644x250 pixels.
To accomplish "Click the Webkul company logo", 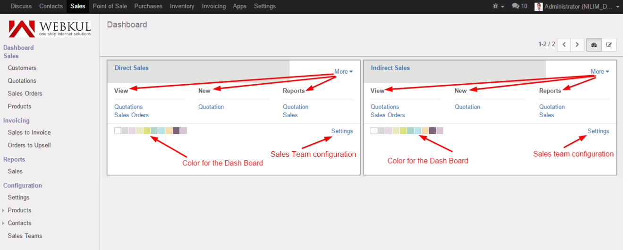I will click(50, 28).
